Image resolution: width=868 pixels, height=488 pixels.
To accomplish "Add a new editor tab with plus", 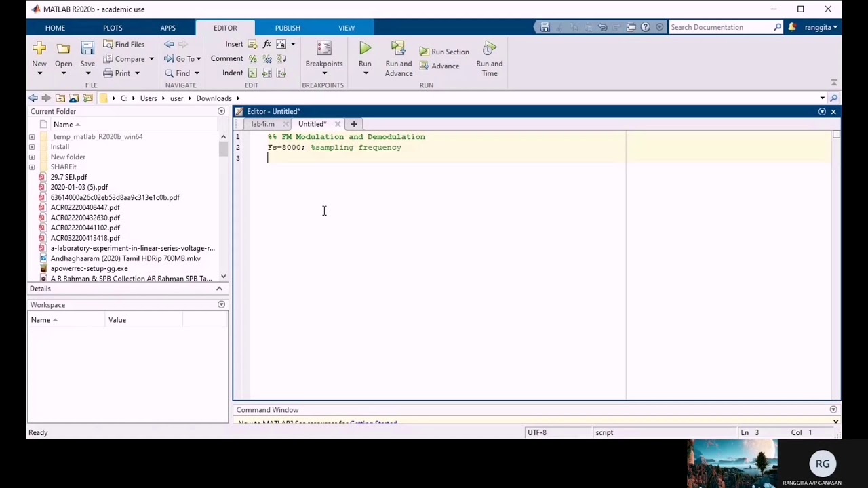I will (x=353, y=124).
